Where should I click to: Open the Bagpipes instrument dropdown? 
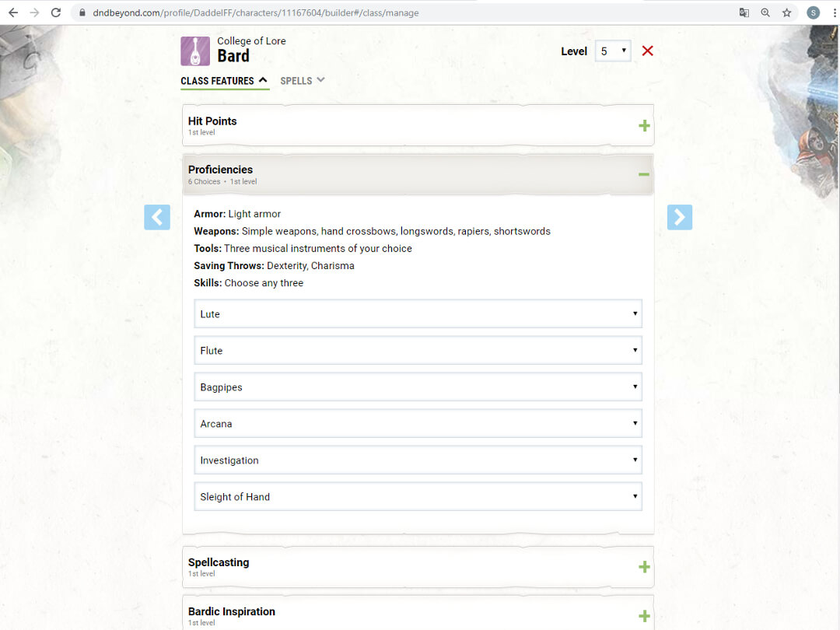418,387
